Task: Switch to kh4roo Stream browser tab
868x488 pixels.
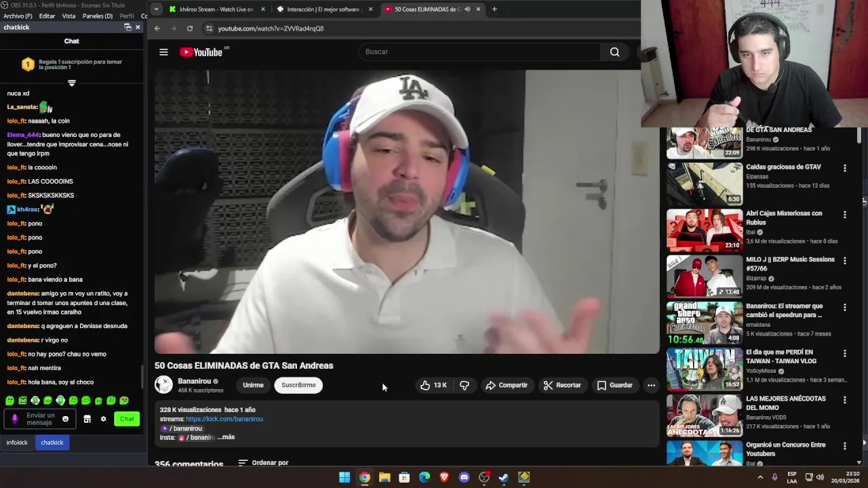Action: [x=216, y=9]
